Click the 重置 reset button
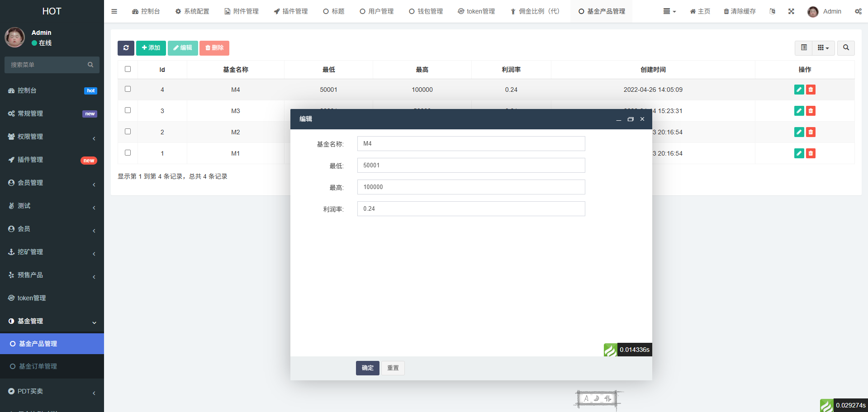This screenshot has height=412, width=868. pos(393,368)
